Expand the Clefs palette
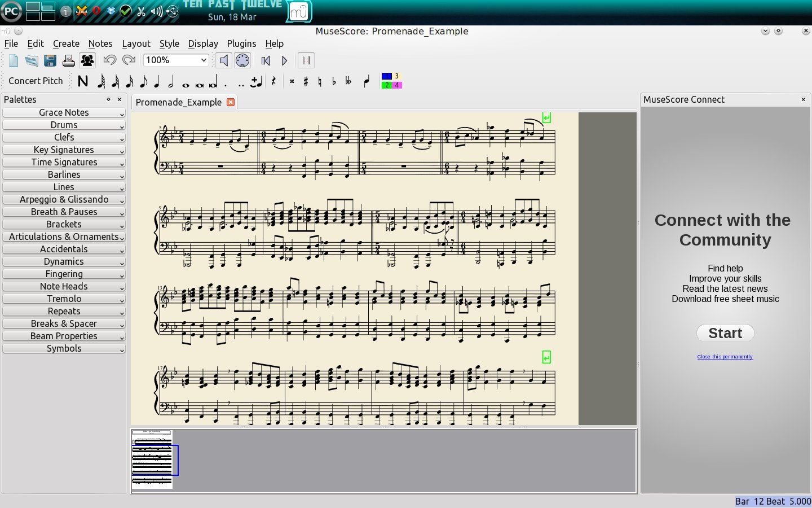The width and height of the screenshot is (812, 508). pos(64,138)
